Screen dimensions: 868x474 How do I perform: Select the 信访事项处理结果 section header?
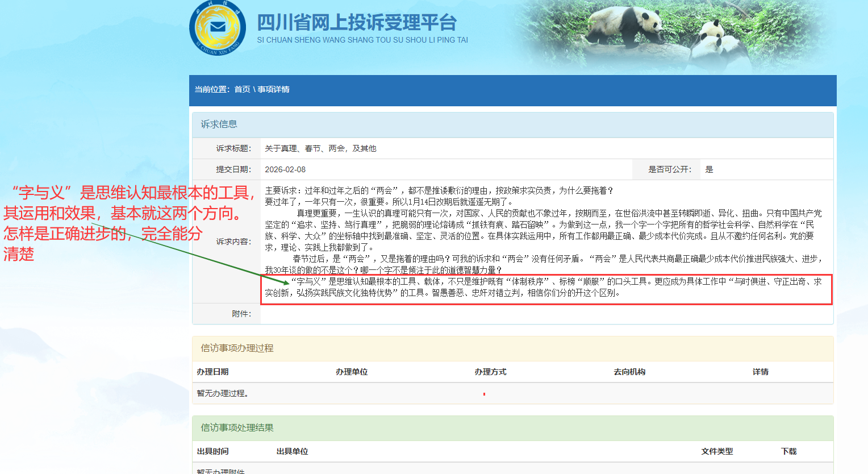click(x=237, y=427)
